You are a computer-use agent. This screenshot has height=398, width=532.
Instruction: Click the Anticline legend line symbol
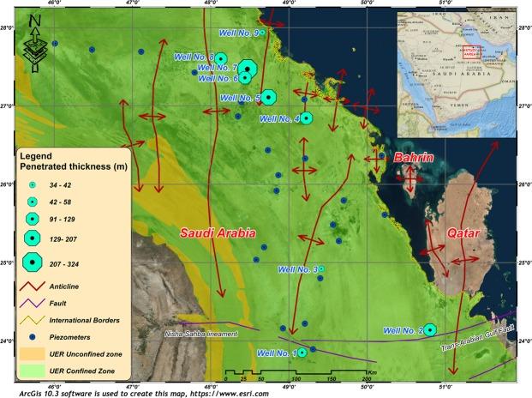click(x=32, y=286)
